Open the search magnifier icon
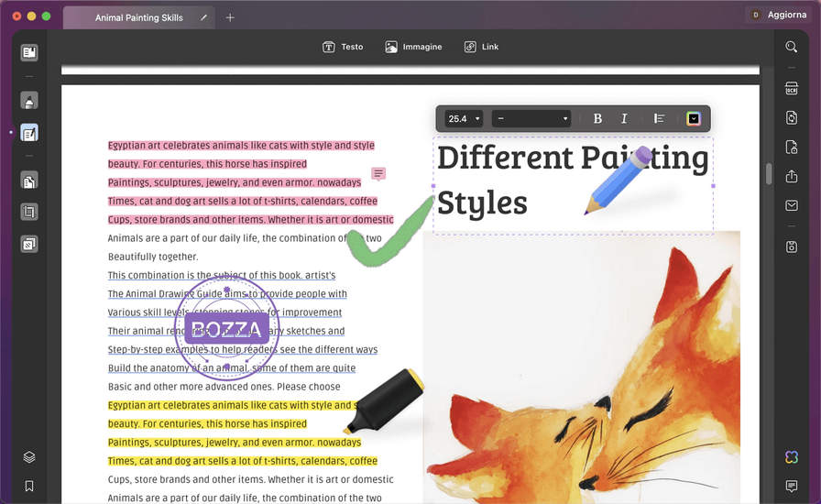The width and height of the screenshot is (821, 504). point(792,47)
